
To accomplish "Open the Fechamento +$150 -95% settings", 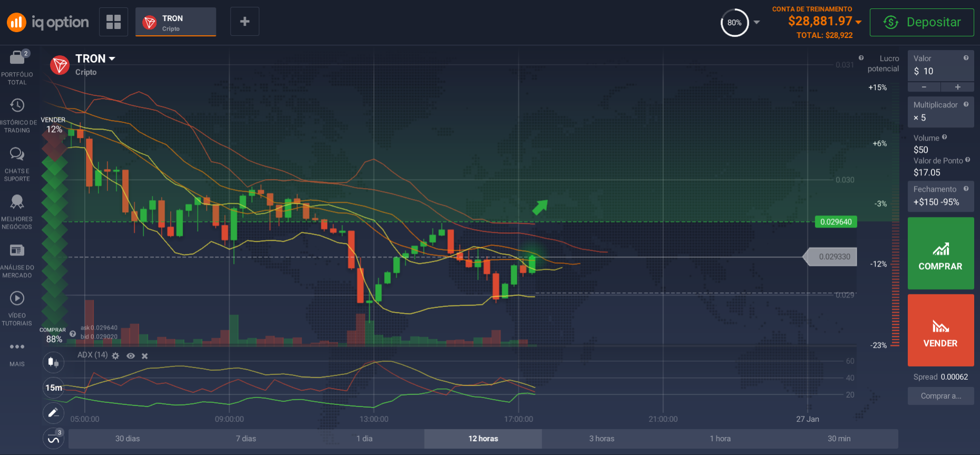I will 940,196.
